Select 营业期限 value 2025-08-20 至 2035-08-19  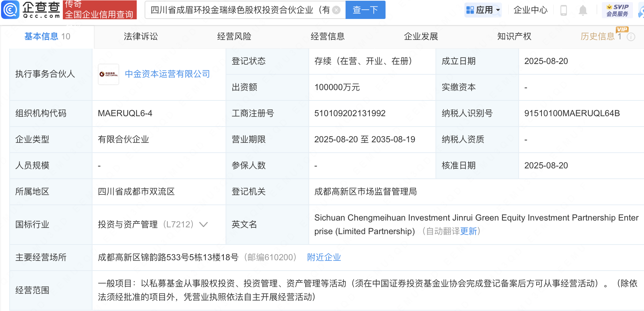(x=365, y=139)
